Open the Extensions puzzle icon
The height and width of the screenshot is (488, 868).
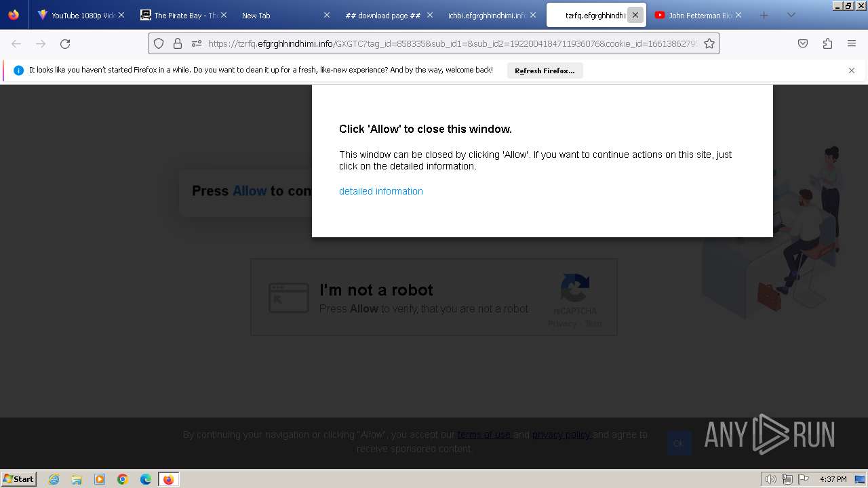(827, 43)
